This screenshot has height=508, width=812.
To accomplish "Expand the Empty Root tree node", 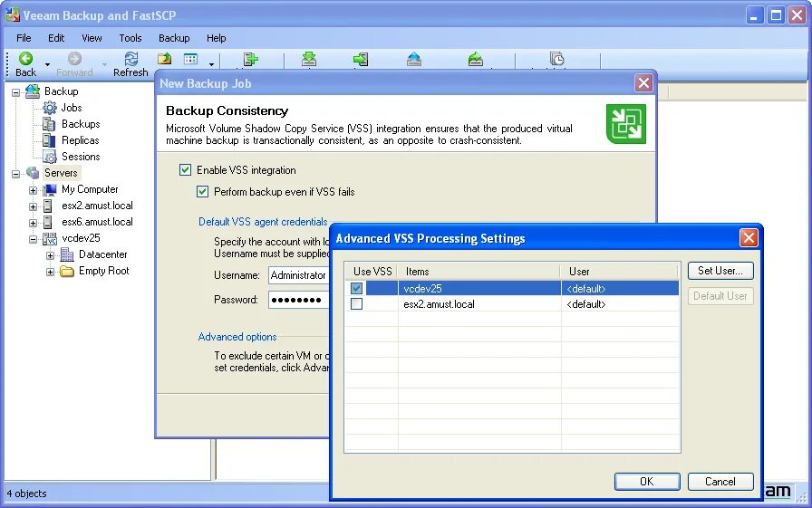I will 50,272.
